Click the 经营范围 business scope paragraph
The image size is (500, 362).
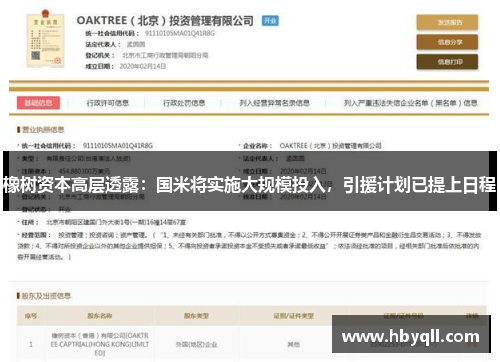pyautogui.click(x=249, y=246)
